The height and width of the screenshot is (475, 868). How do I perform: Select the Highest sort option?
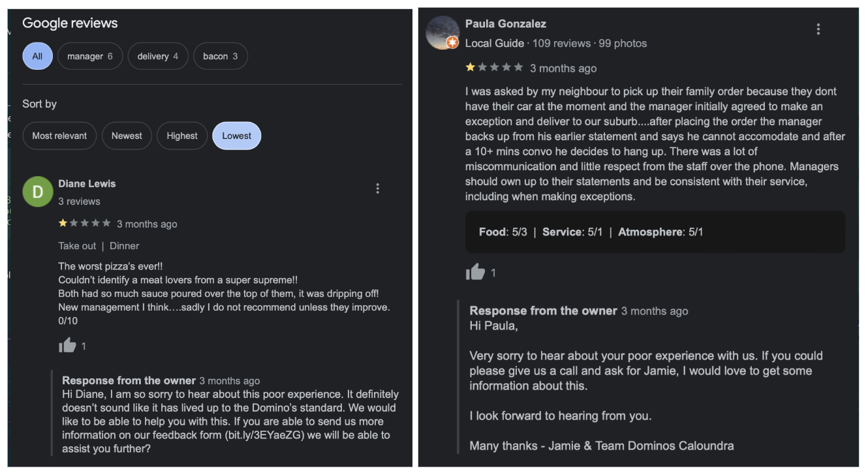pos(182,136)
